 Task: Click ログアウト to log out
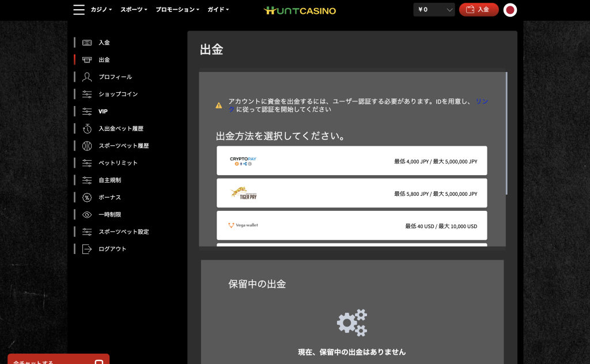coord(112,249)
